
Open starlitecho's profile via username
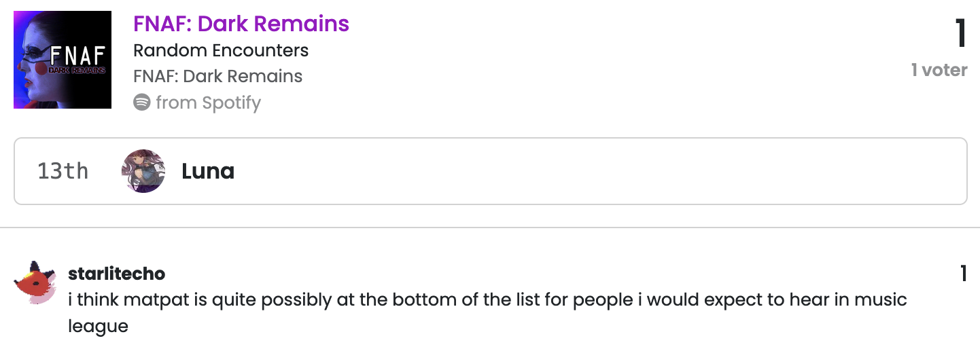(117, 274)
